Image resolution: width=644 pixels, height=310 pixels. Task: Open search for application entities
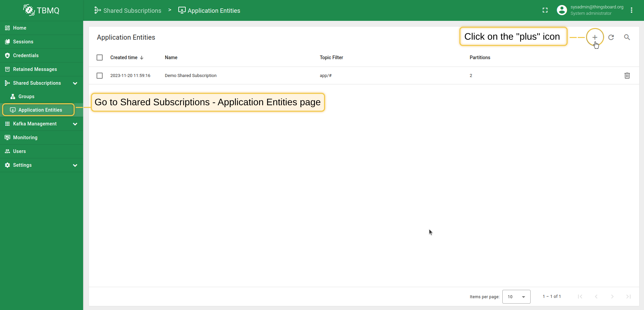click(x=627, y=37)
